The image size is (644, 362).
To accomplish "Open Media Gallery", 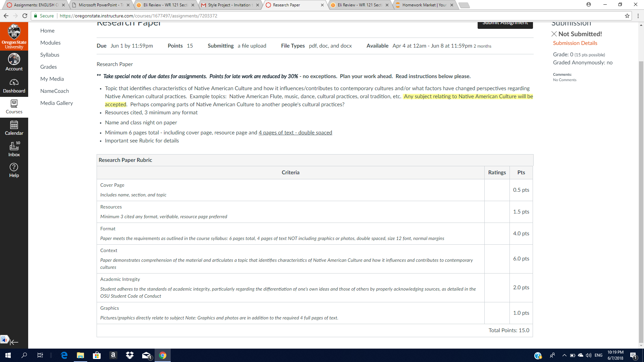I will 56,103.
